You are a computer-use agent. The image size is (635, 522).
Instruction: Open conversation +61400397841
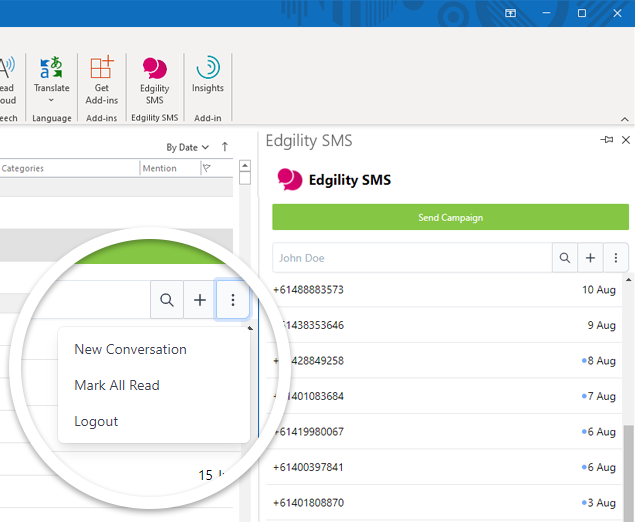444,467
